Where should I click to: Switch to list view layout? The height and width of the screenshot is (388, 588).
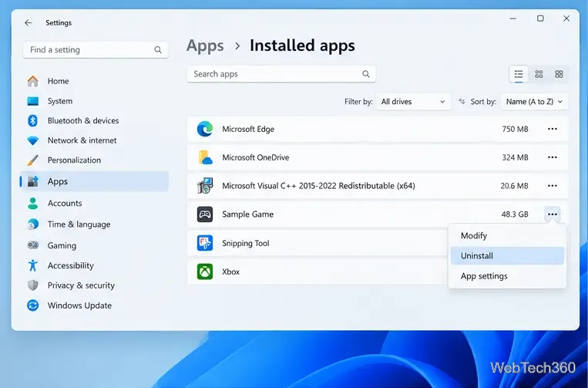point(519,74)
